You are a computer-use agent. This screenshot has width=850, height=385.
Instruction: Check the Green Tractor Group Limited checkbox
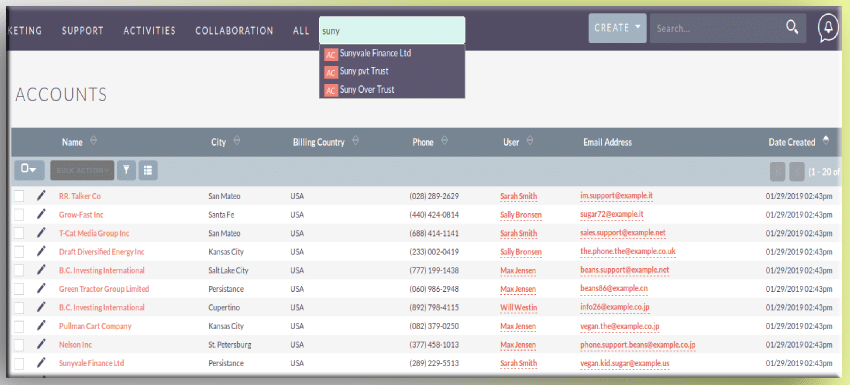pyautogui.click(x=19, y=289)
